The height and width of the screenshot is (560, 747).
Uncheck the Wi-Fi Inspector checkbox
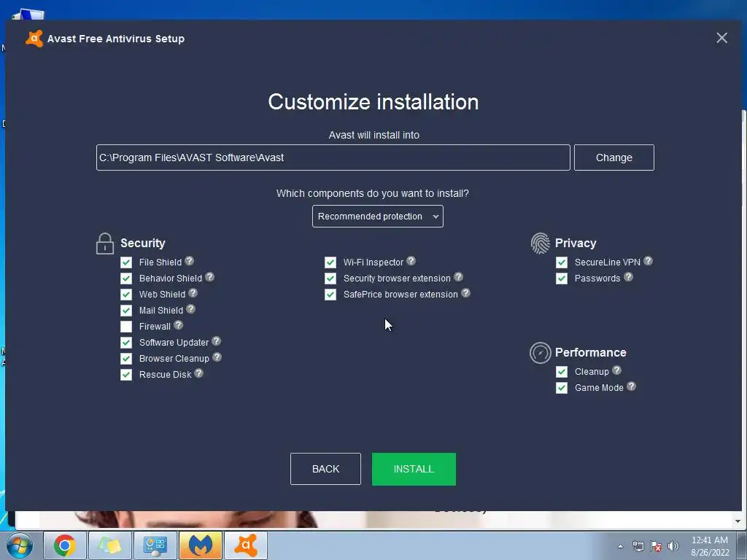[x=330, y=262]
